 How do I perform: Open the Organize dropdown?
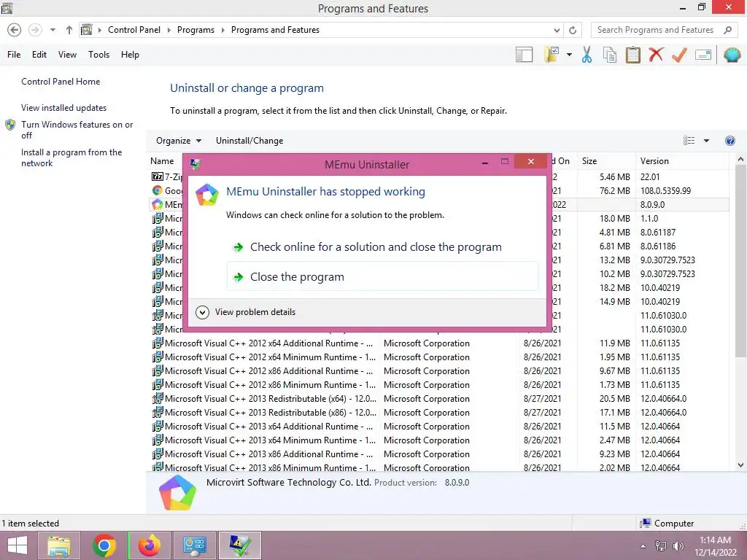coord(179,141)
